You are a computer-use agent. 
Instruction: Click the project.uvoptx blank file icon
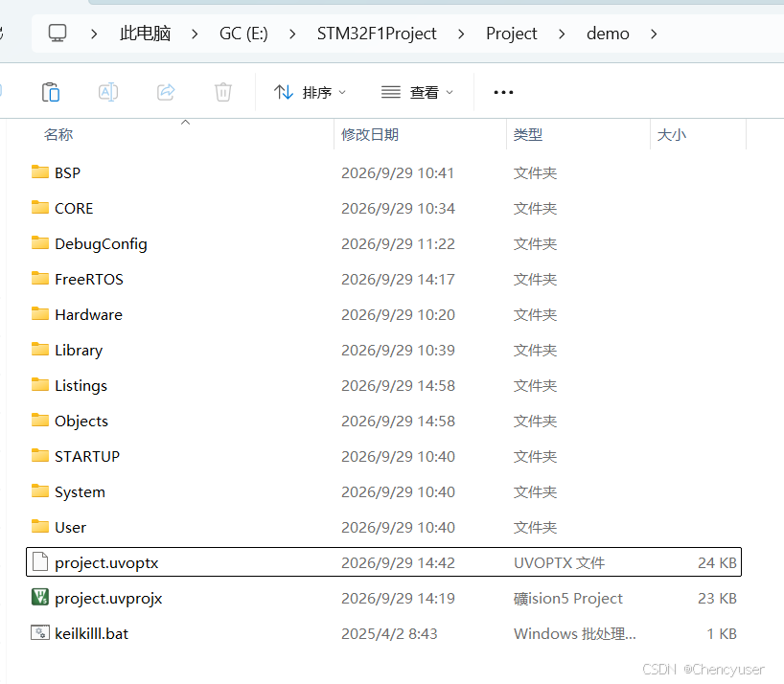pyautogui.click(x=40, y=562)
